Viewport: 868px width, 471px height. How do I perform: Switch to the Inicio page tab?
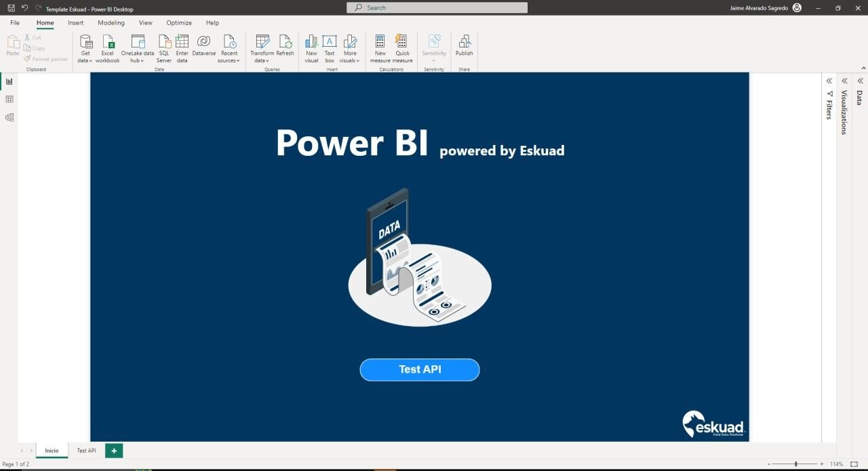[52, 451]
